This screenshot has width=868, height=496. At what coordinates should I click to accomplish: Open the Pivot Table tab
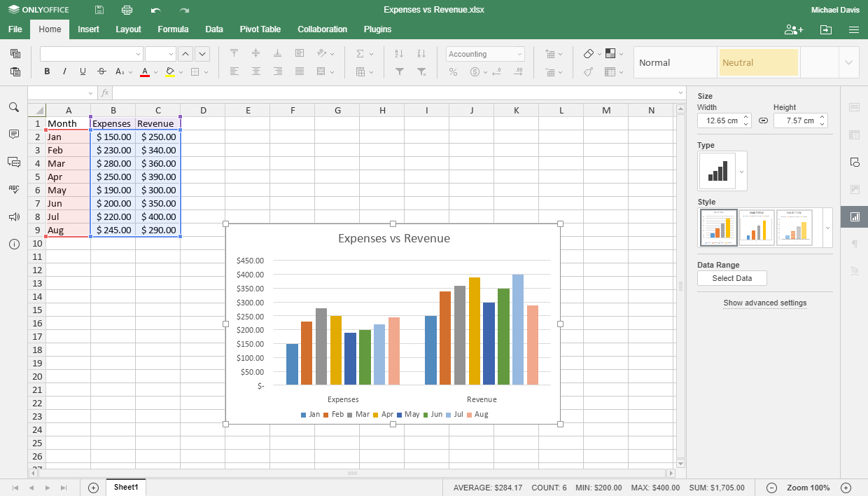pos(260,29)
